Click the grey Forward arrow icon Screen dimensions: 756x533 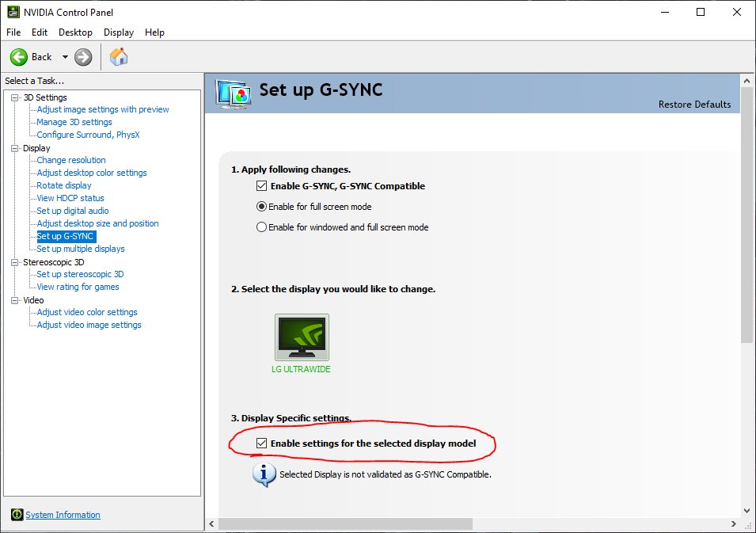[83, 57]
